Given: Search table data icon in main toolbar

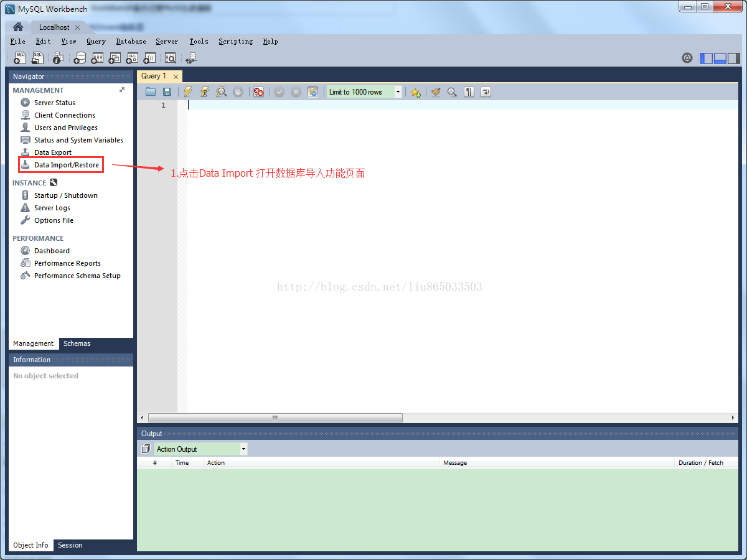Looking at the screenshot, I should coord(170,58).
